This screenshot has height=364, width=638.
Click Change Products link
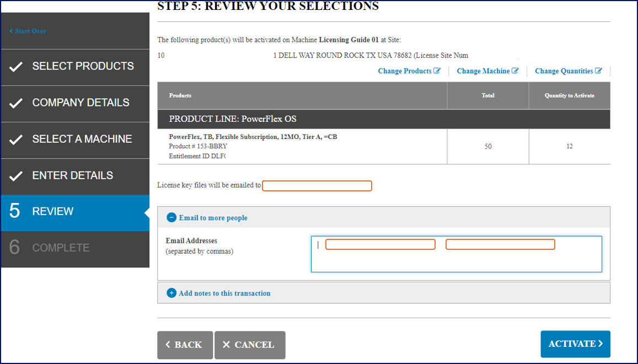pos(409,71)
